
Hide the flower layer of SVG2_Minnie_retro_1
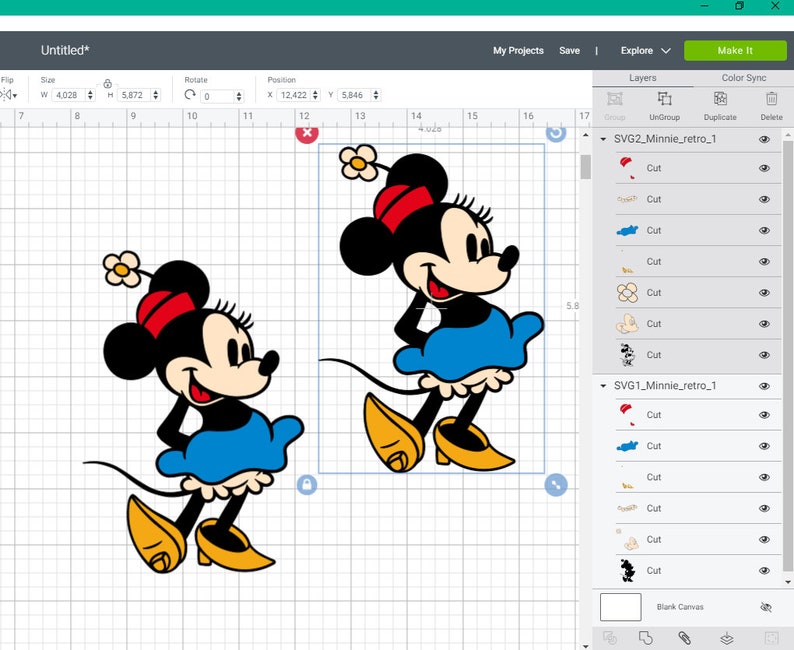click(764, 293)
